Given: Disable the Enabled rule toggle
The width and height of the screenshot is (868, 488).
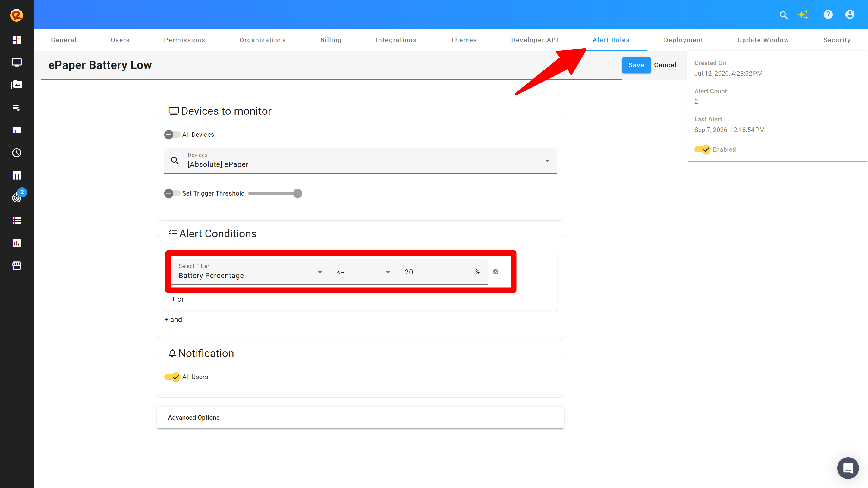Looking at the screenshot, I should [702, 149].
